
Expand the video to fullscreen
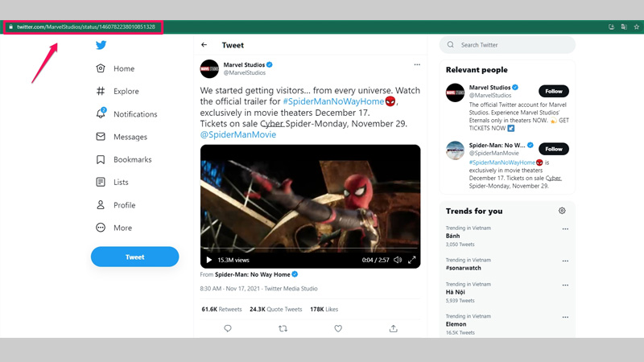[x=411, y=260]
